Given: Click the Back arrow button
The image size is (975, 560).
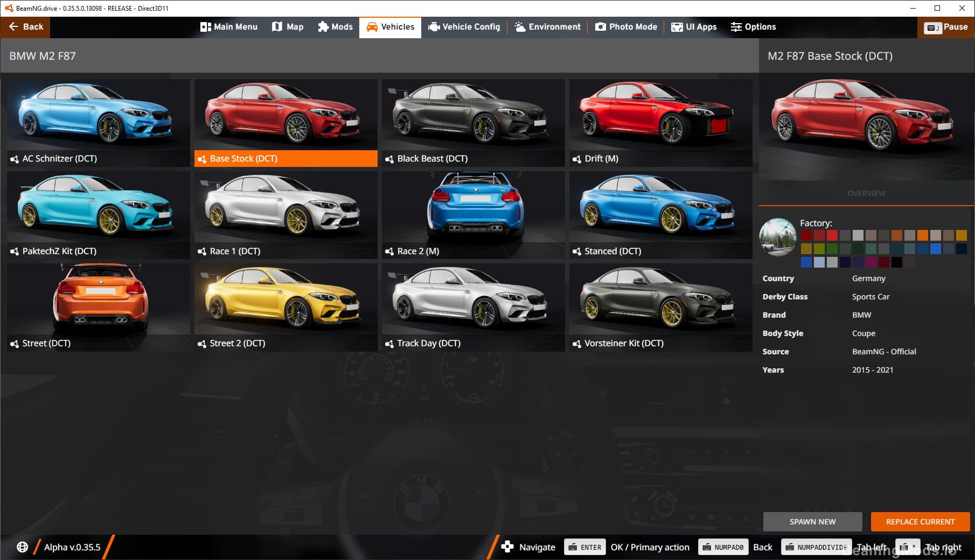Looking at the screenshot, I should 25,27.
